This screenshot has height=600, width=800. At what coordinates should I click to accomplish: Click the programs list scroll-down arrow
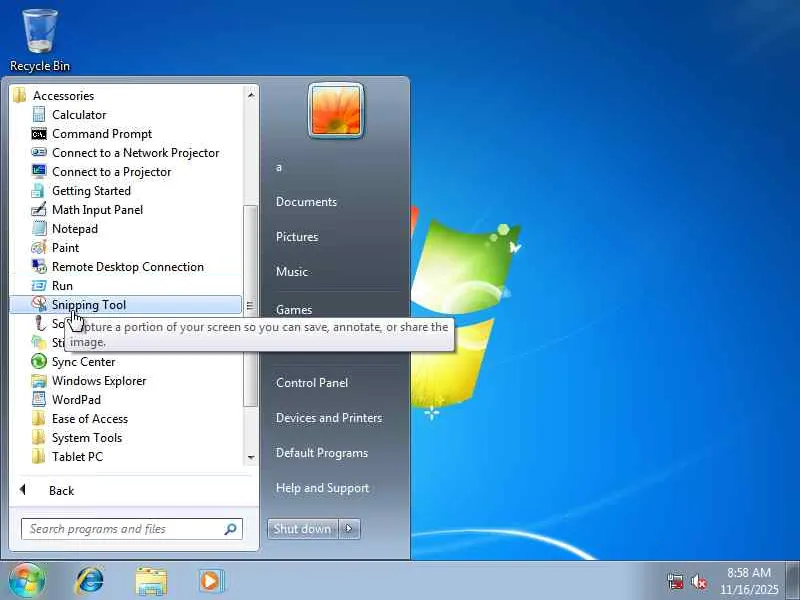point(251,457)
